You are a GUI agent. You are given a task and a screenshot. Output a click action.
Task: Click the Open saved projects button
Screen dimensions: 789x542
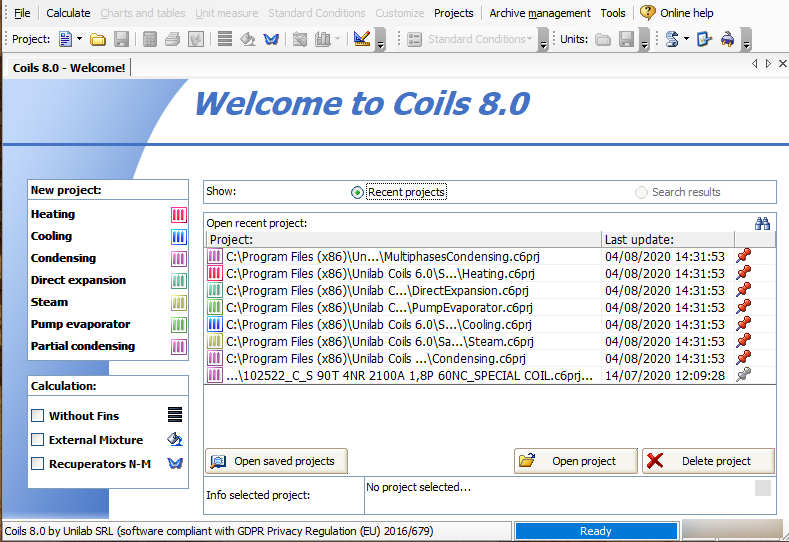[x=276, y=461]
